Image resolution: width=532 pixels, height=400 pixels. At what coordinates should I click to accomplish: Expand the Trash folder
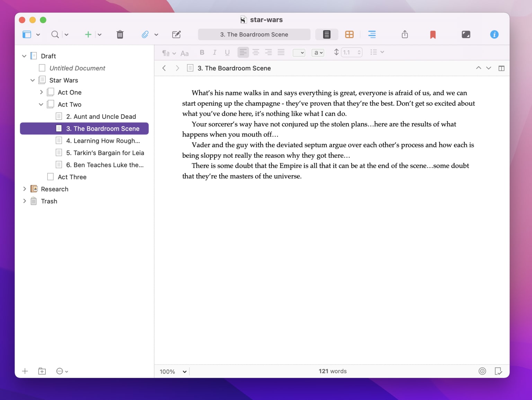tap(25, 201)
